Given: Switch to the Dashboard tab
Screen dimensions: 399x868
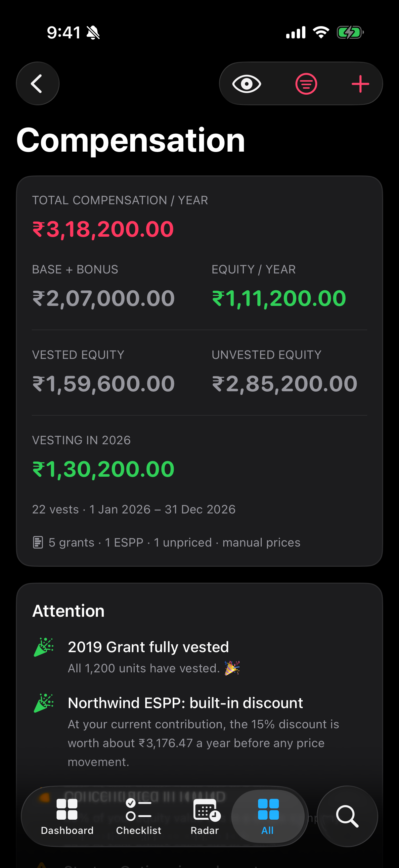Looking at the screenshot, I should click(x=67, y=816).
